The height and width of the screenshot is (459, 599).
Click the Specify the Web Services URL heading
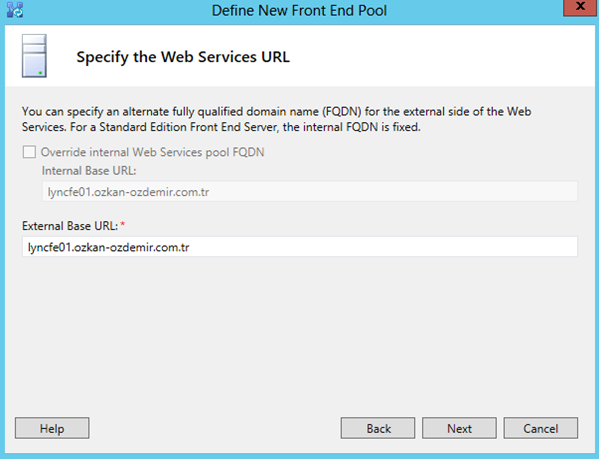pos(183,57)
